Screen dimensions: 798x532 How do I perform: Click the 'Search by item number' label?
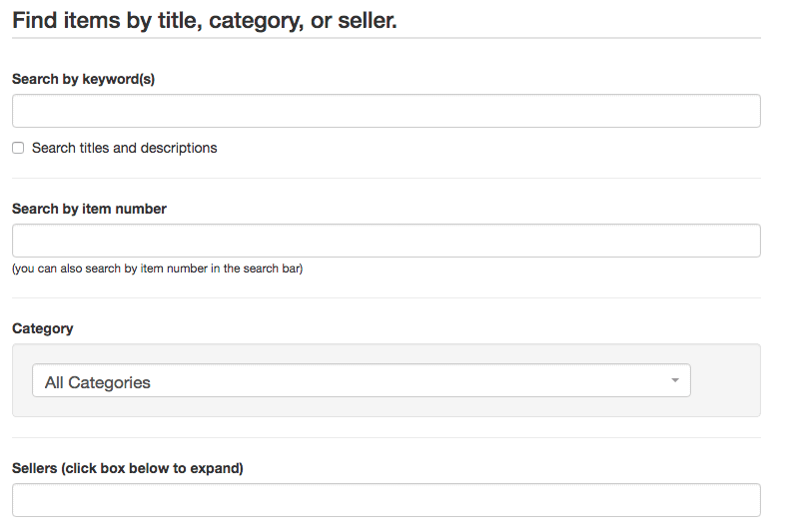click(89, 209)
